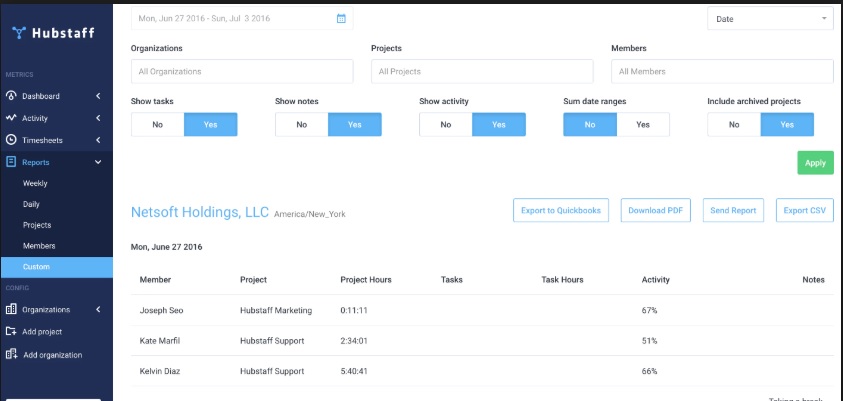The image size is (843, 401).
Task: Click the All Projects filter field
Action: [481, 72]
